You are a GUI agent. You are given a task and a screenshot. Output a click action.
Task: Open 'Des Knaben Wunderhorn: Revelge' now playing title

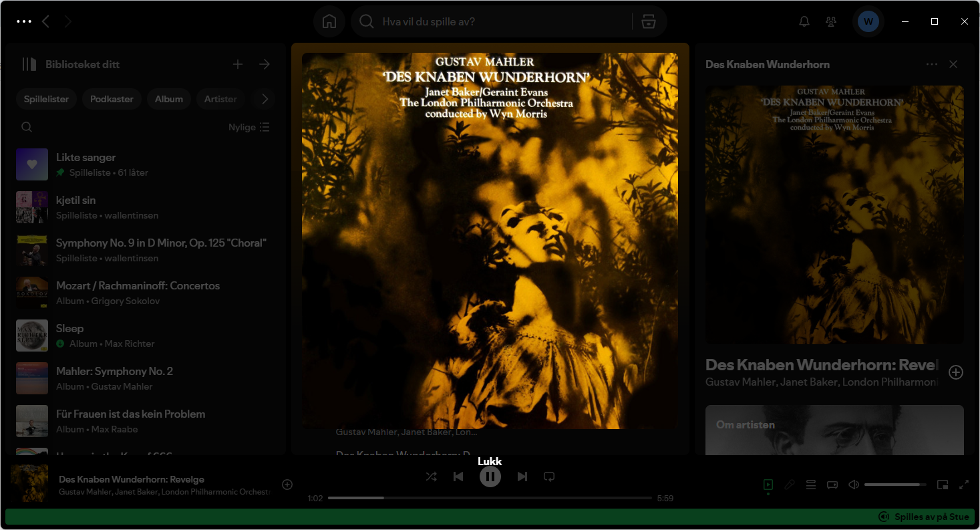click(132, 479)
